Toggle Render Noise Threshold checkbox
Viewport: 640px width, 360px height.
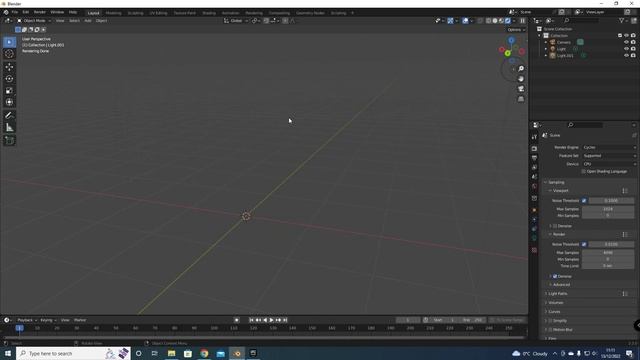click(584, 244)
